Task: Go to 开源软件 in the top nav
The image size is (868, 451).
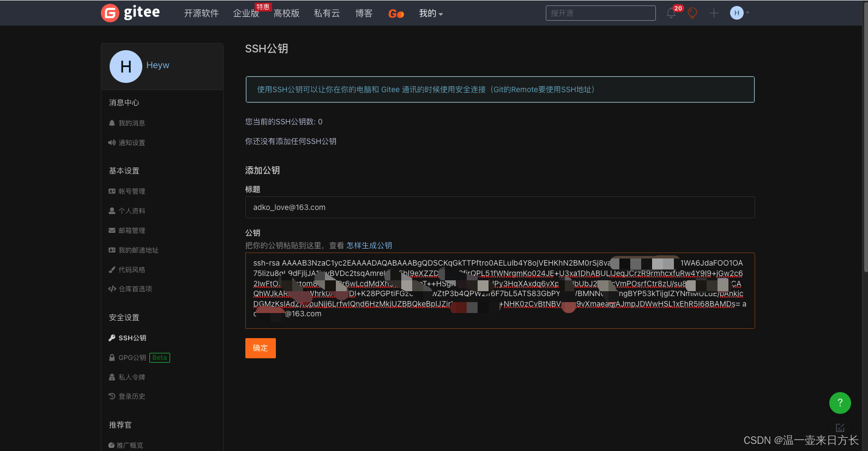Action: click(201, 13)
